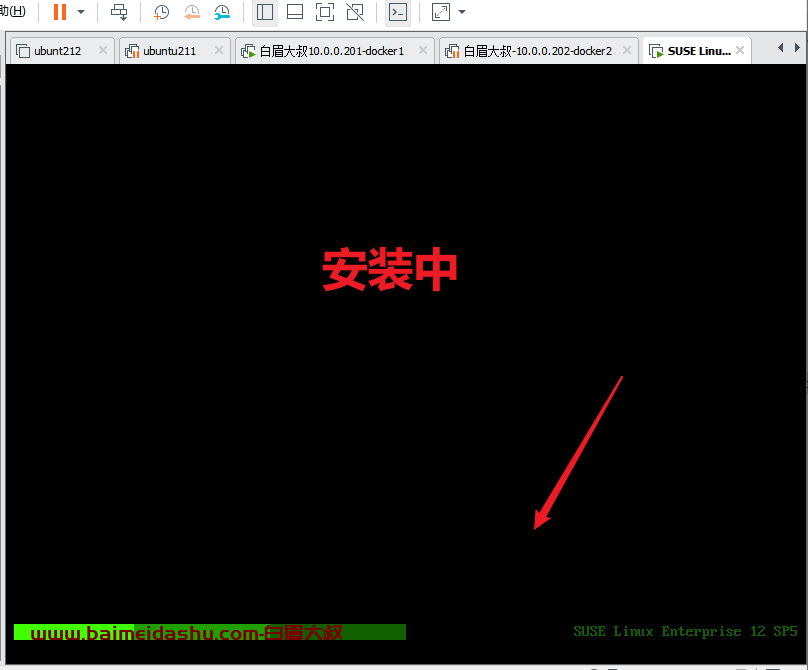Image resolution: width=808 pixels, height=670 pixels.
Task: Close the ubunt212 tab
Action: click(x=103, y=50)
